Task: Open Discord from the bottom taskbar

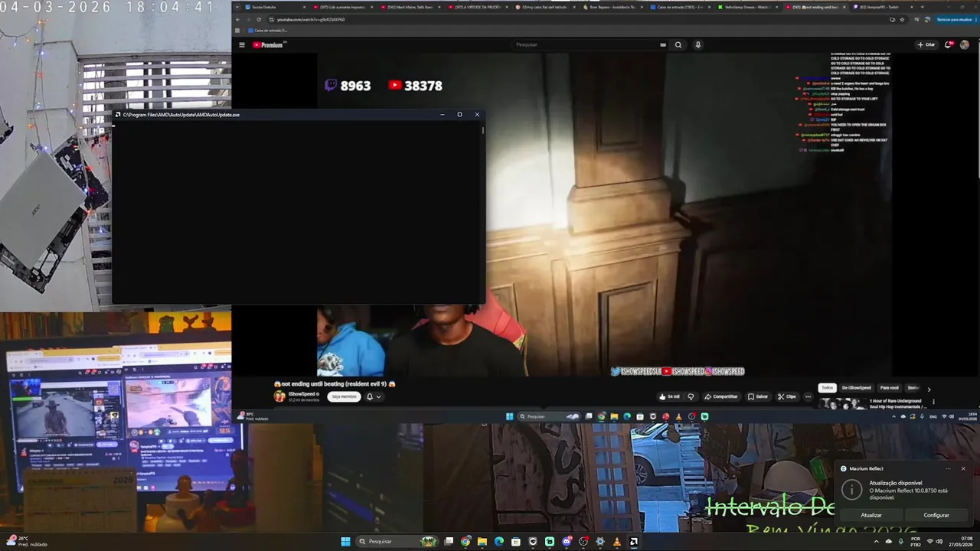Action: coord(567,542)
